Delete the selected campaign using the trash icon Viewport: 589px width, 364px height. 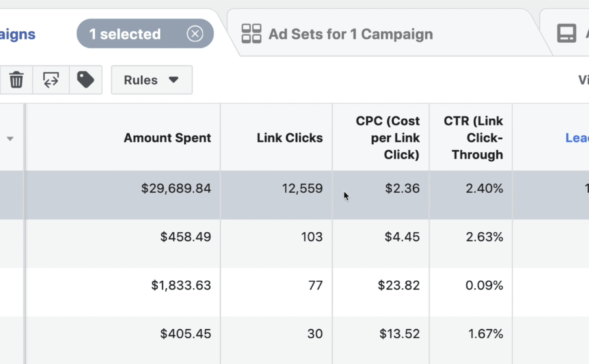[16, 80]
